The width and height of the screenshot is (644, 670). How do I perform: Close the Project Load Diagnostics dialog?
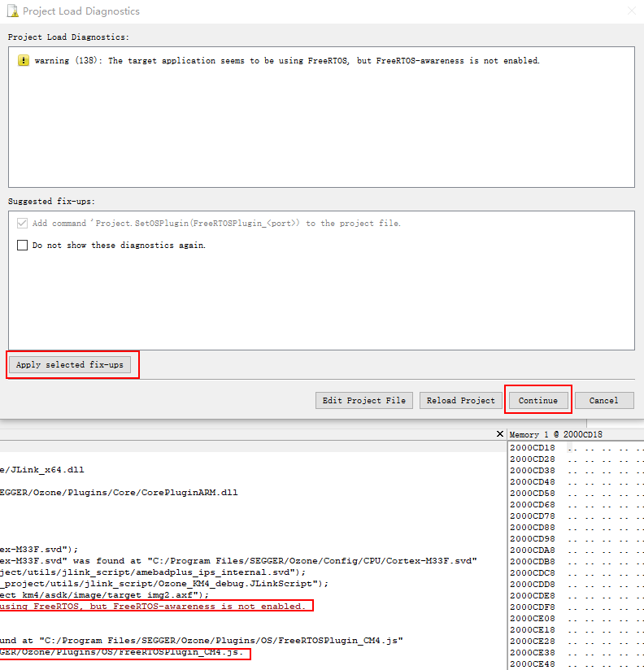click(631, 11)
